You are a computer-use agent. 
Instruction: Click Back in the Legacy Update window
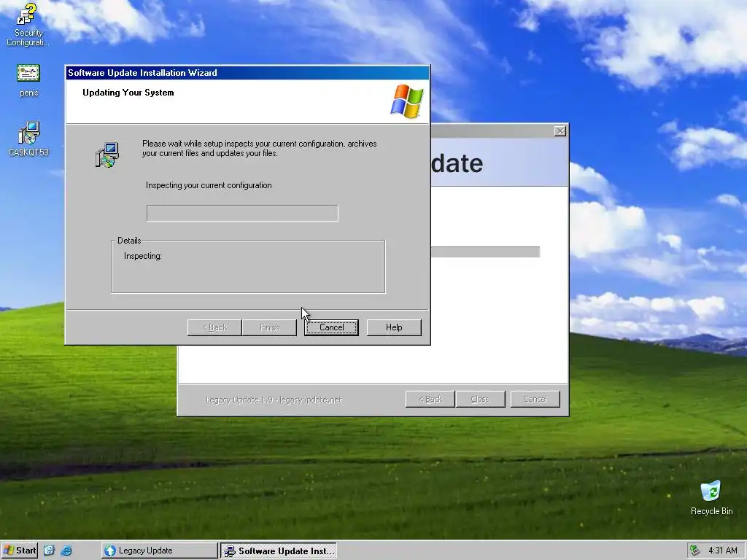tap(430, 399)
